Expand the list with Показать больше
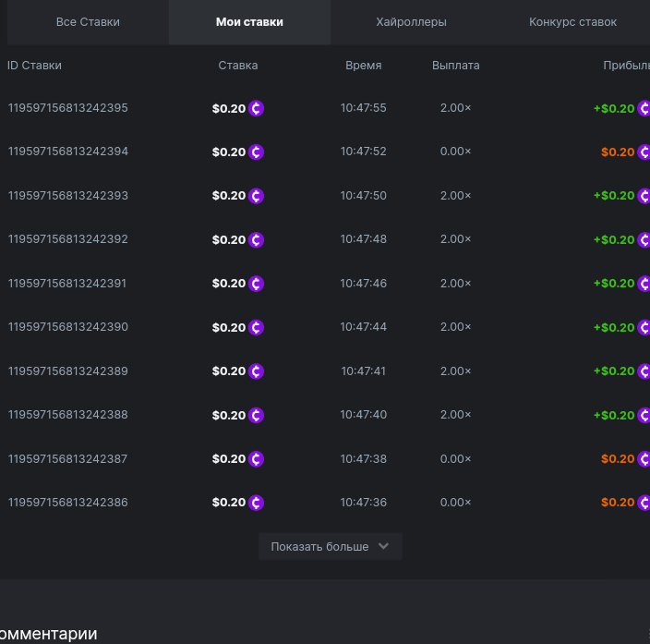 319,547
